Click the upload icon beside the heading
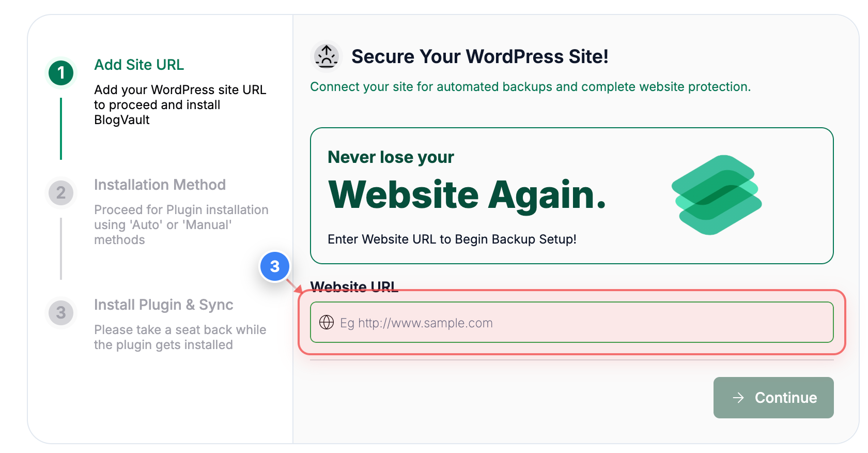The width and height of the screenshot is (868, 453). pos(326,56)
